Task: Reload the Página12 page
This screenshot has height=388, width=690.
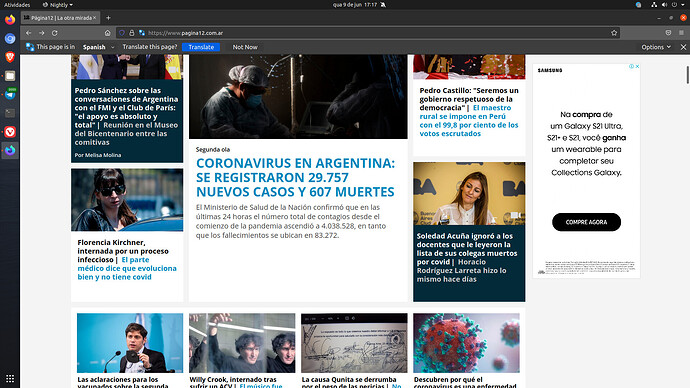Action: pos(55,33)
